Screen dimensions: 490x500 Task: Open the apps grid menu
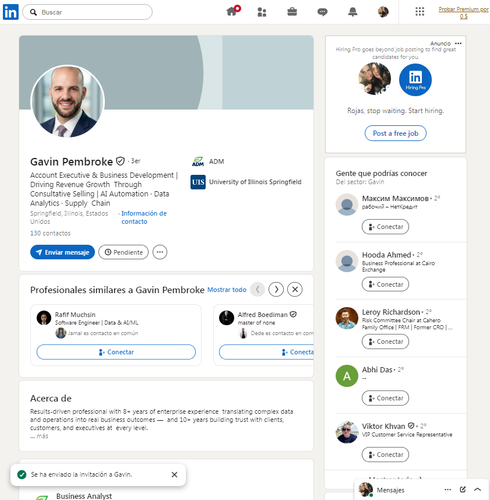[420, 12]
